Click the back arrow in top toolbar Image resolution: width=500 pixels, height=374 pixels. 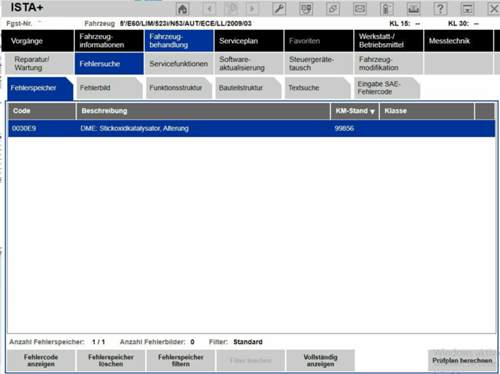pos(210,8)
